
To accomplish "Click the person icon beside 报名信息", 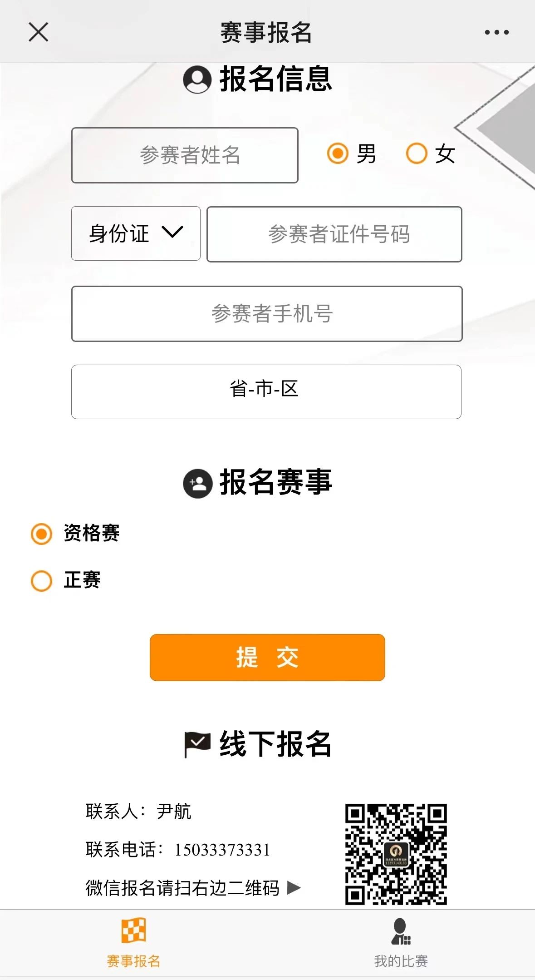I will [197, 79].
